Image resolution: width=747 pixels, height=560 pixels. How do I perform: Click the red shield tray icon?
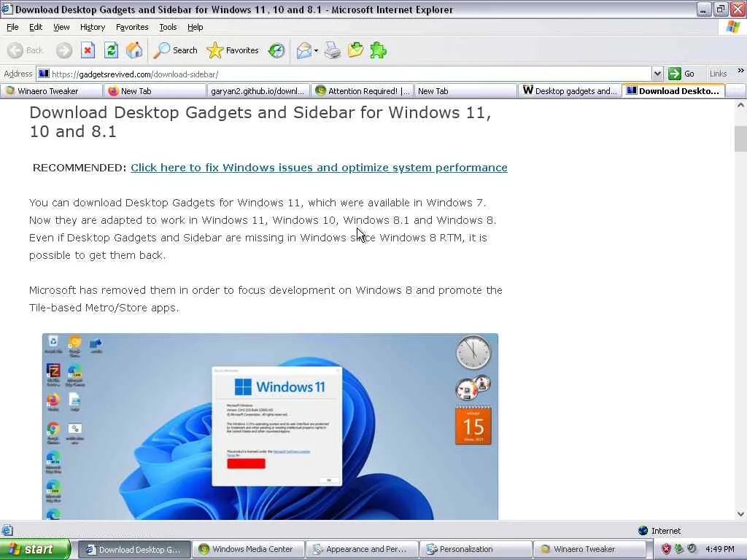coord(666,549)
